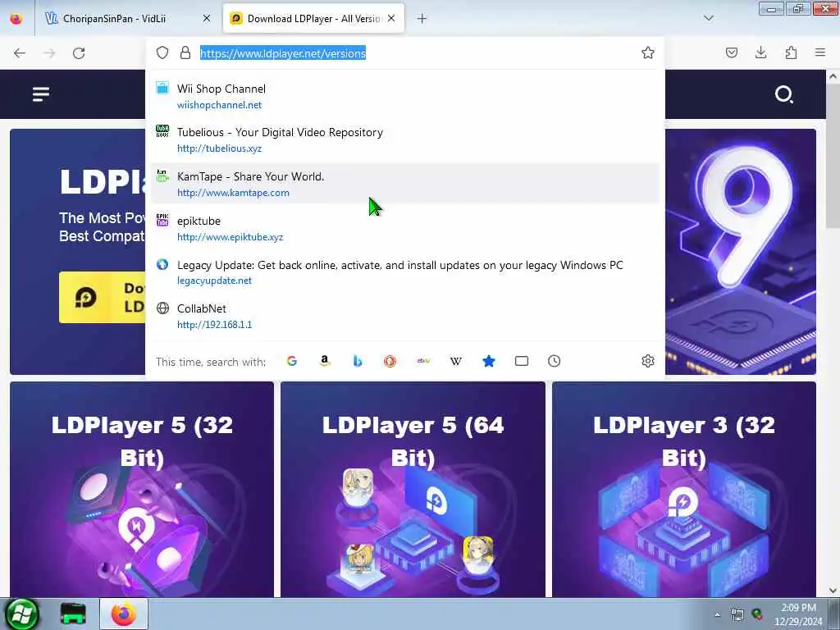Image resolution: width=840 pixels, height=630 pixels.
Task: Choose the Wii Shop Channel suggestion
Action: pyautogui.click(x=404, y=96)
